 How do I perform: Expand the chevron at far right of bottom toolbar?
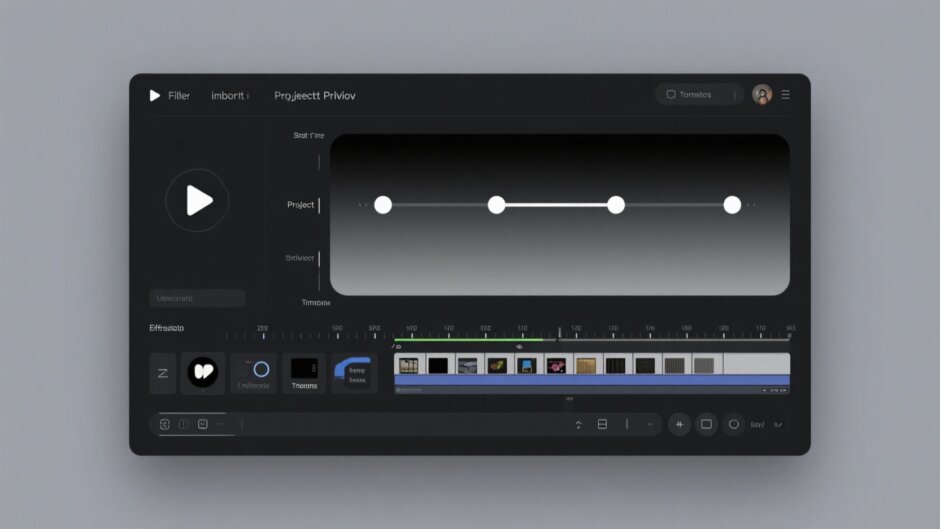(778, 425)
